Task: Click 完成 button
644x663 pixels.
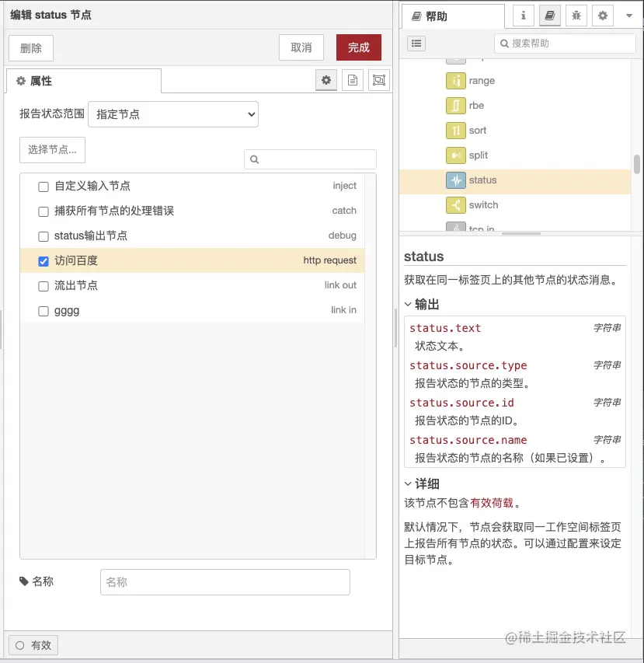Action: [x=358, y=47]
